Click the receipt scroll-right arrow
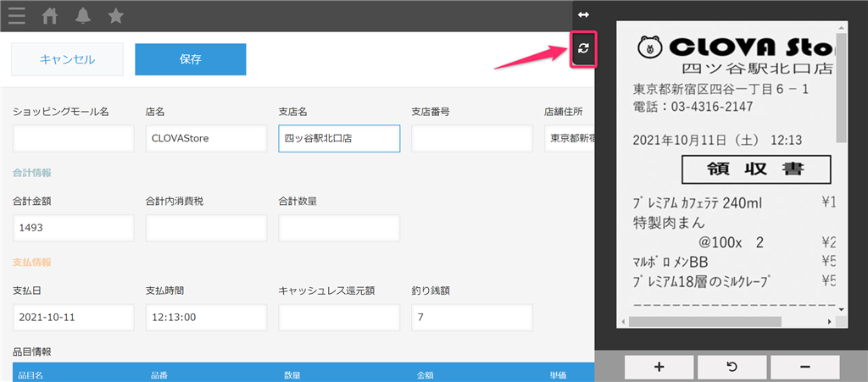 830,321
